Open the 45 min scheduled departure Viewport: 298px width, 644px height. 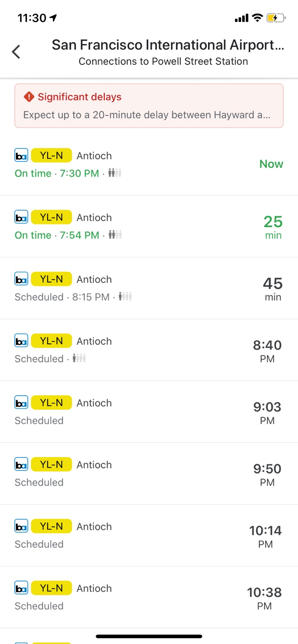(x=149, y=288)
